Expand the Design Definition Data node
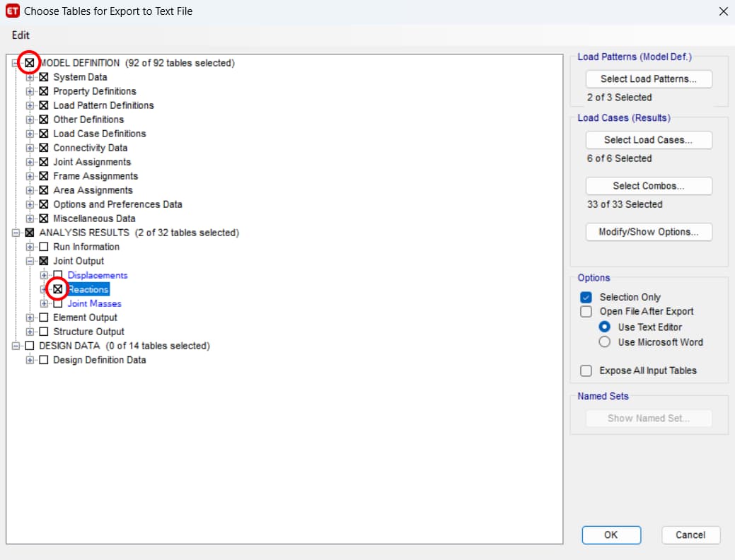The height and width of the screenshot is (560, 735). click(x=30, y=360)
